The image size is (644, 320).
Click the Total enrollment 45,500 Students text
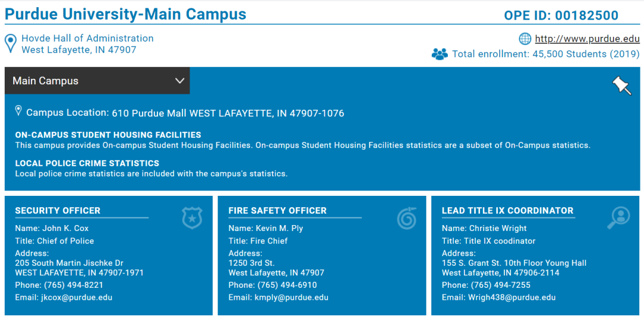[x=546, y=54]
